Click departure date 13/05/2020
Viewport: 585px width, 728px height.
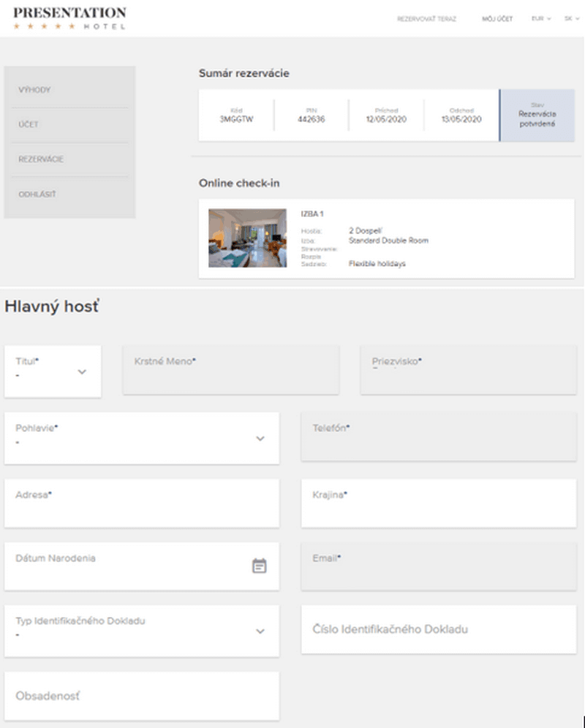[x=461, y=119]
